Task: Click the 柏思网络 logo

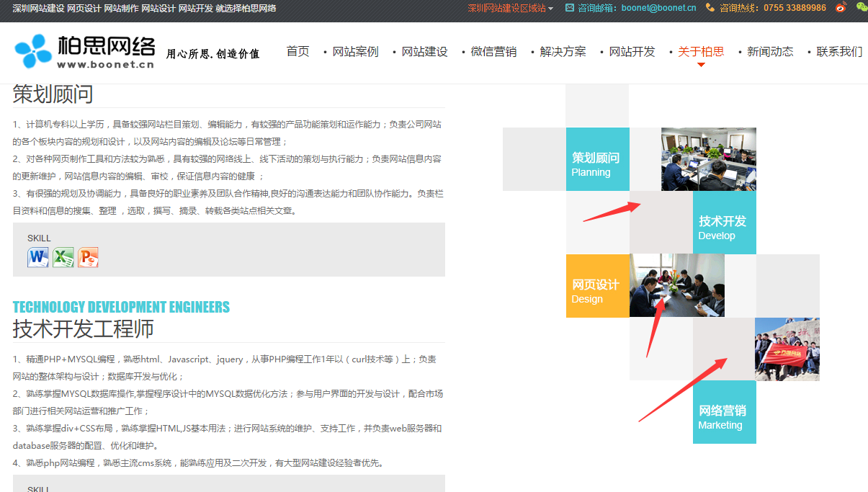Action: [85, 52]
